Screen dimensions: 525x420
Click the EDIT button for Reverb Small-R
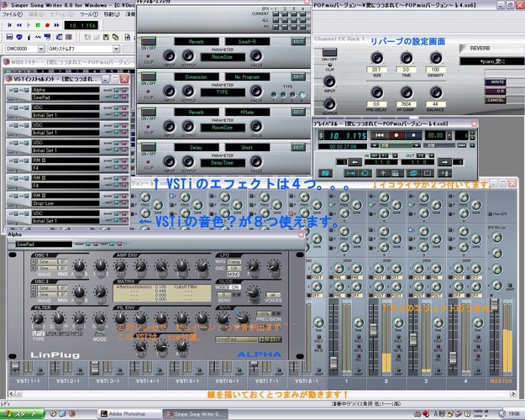click(298, 41)
